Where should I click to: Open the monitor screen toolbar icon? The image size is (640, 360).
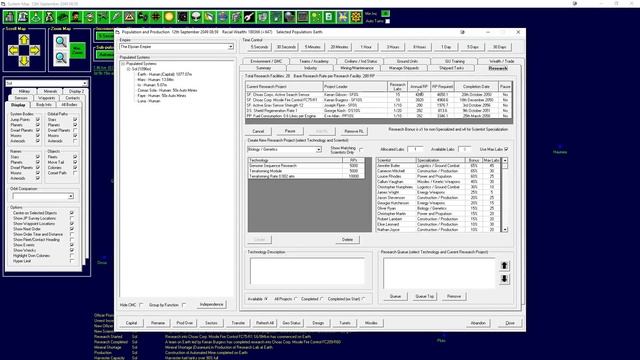(x=302, y=17)
